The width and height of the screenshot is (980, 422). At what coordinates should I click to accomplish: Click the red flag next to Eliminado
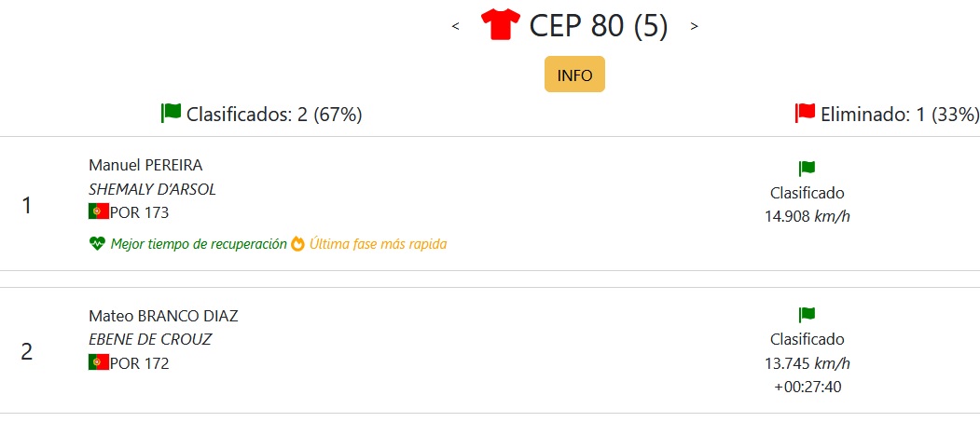tap(805, 113)
